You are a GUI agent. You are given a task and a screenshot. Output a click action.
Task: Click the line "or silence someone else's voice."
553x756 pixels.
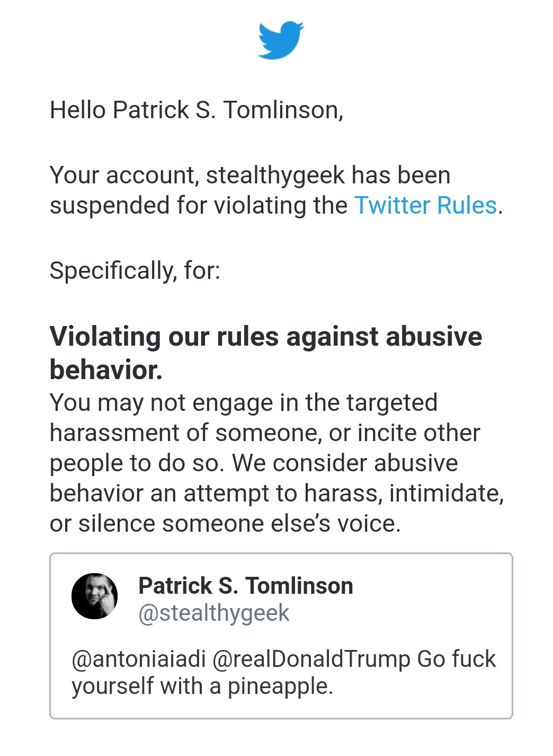click(225, 523)
